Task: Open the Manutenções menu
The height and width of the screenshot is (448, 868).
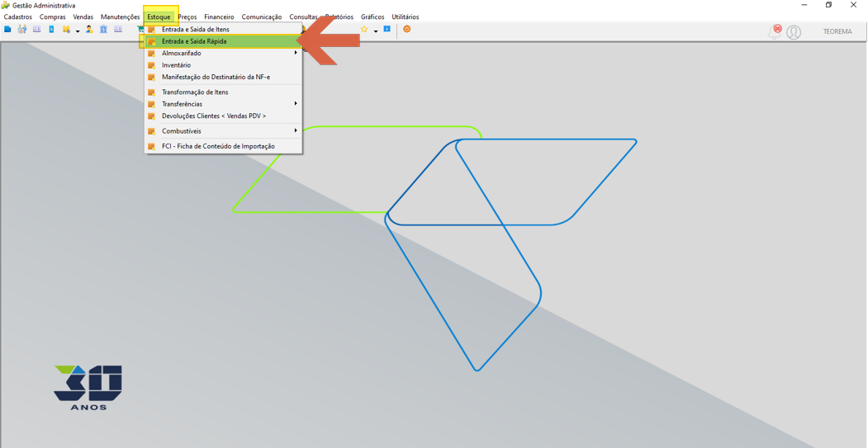Action: click(x=120, y=17)
